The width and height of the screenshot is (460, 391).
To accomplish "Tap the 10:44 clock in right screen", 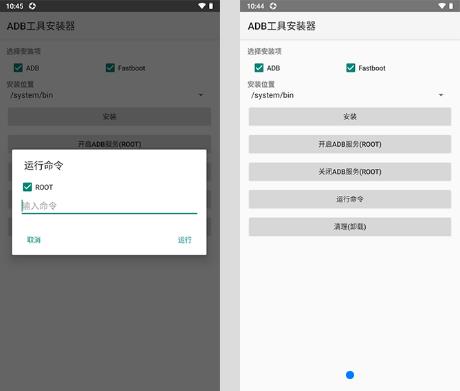I will [x=256, y=6].
